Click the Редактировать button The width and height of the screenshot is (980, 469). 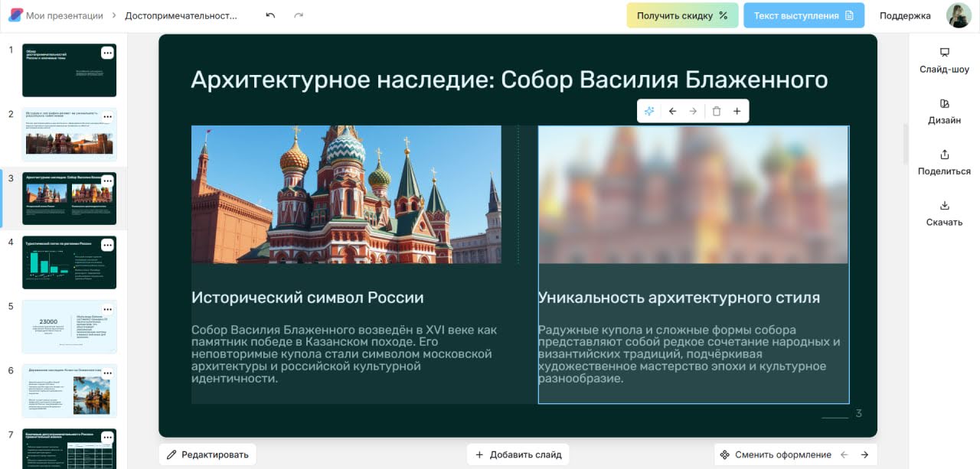point(207,454)
